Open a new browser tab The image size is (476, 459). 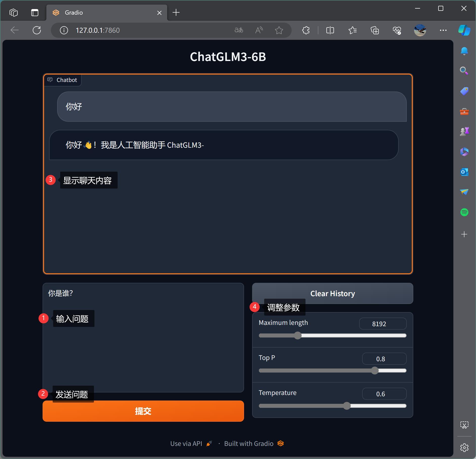(x=176, y=12)
